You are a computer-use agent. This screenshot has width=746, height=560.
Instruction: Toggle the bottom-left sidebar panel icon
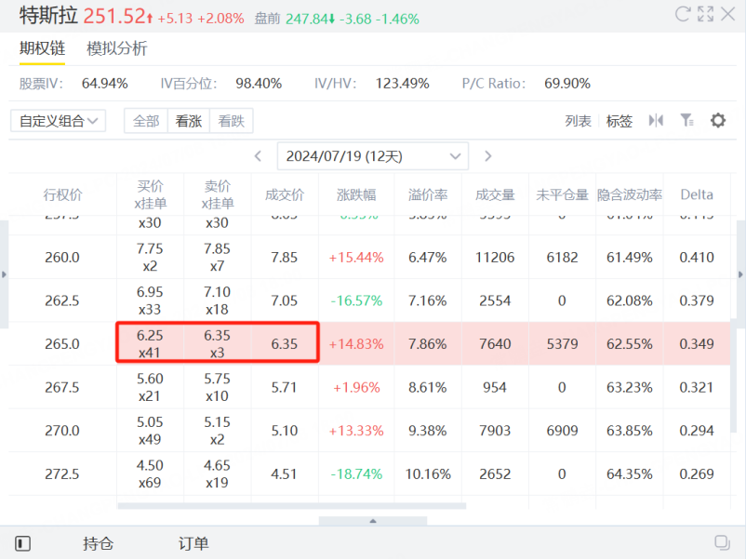coord(22,543)
